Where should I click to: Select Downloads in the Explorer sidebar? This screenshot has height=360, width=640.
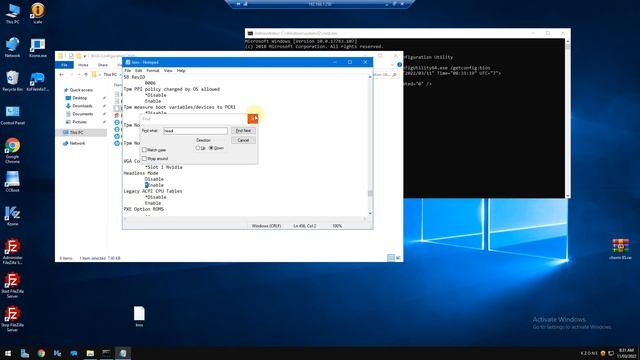(x=82, y=106)
